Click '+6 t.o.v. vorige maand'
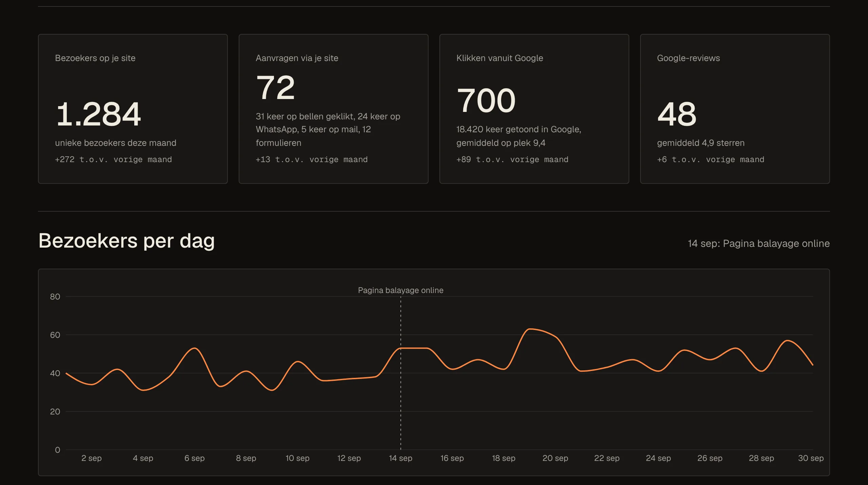This screenshot has width=868, height=485. pyautogui.click(x=711, y=159)
